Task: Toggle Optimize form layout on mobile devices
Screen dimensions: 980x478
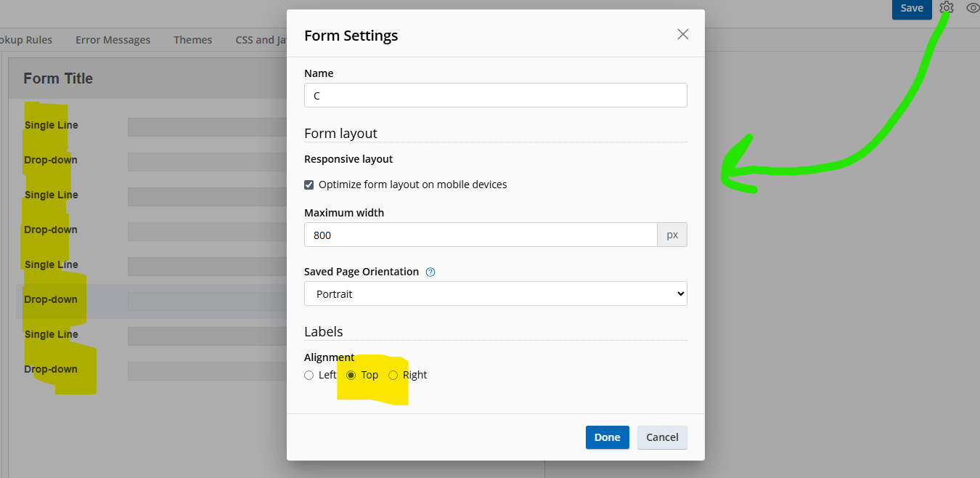Action: 309,185
